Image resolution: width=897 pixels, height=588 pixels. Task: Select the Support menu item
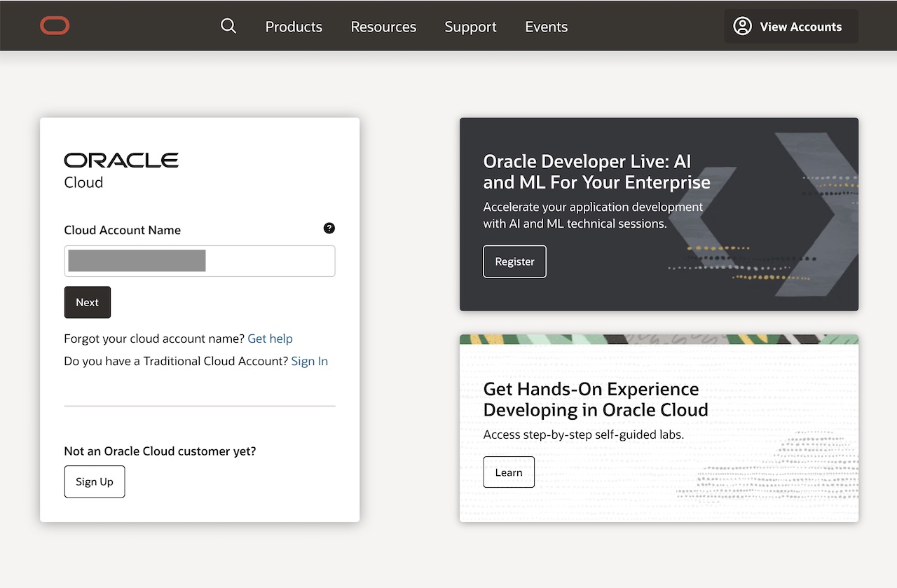pyautogui.click(x=470, y=27)
